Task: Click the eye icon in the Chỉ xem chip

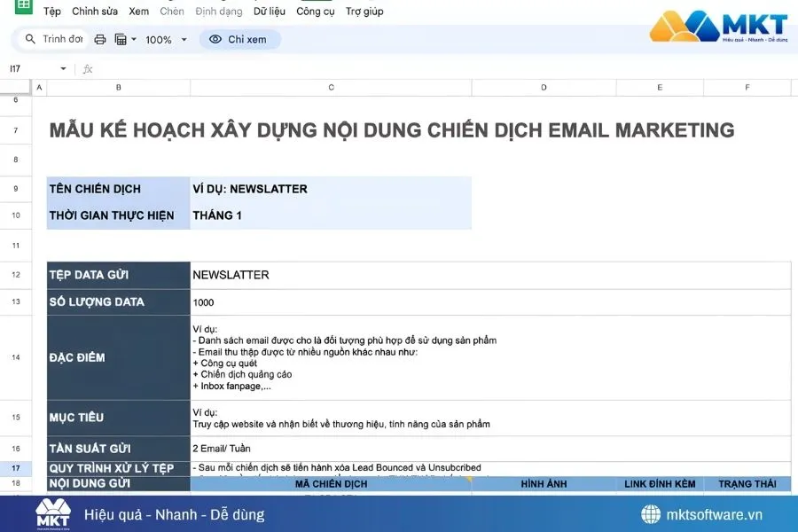Action: [215, 39]
